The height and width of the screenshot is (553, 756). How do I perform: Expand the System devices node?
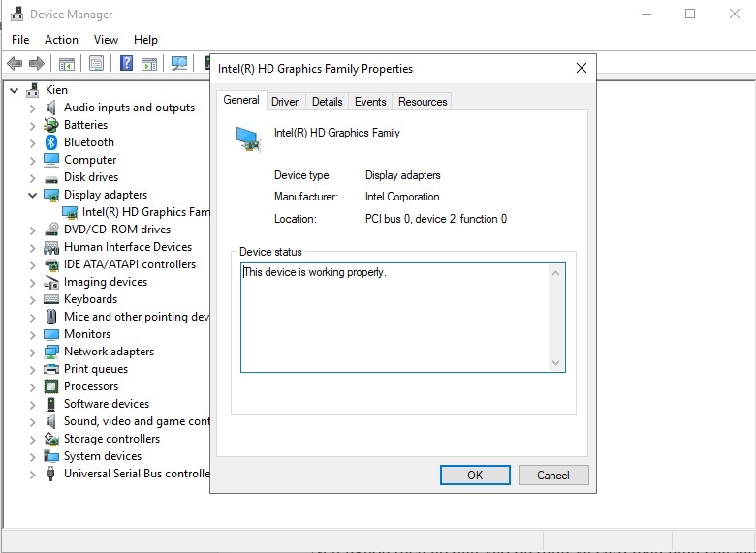pyautogui.click(x=32, y=456)
